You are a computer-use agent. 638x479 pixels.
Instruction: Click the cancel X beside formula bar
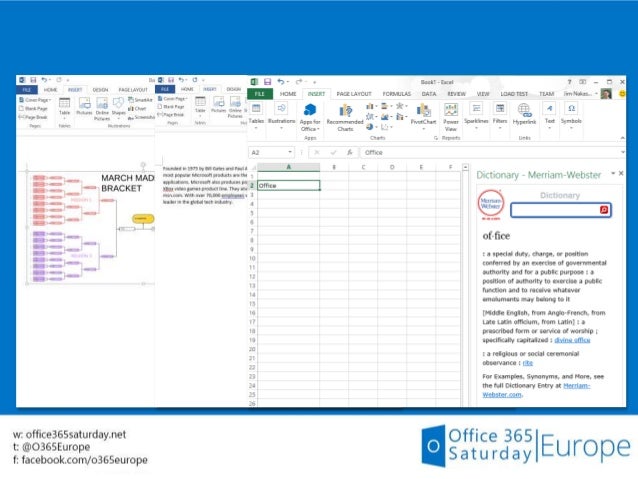[x=317, y=152]
